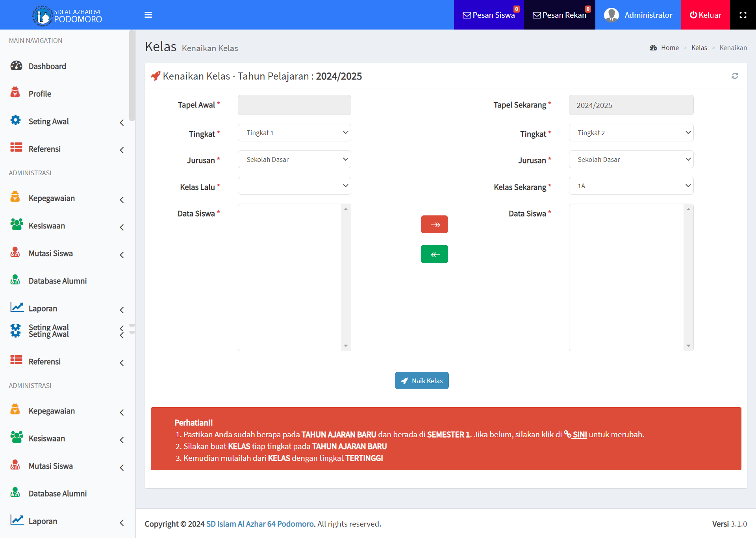Open Dashboard from main navigation
This screenshot has width=756, height=538.
tap(47, 66)
